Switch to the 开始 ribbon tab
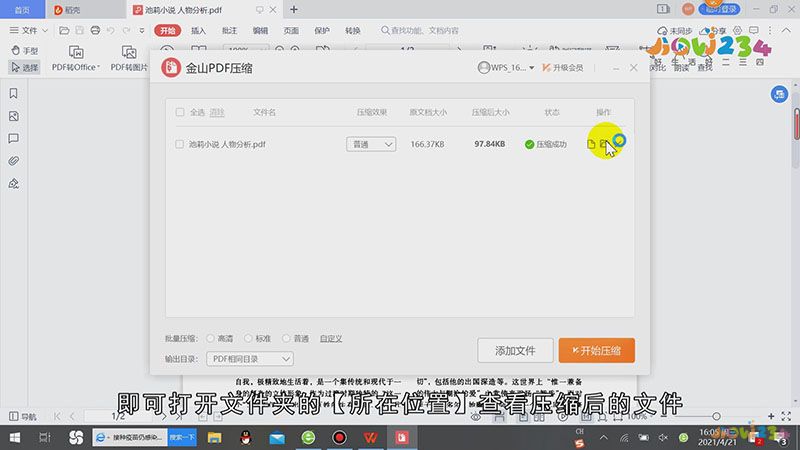This screenshot has width=800, height=450. click(167, 31)
